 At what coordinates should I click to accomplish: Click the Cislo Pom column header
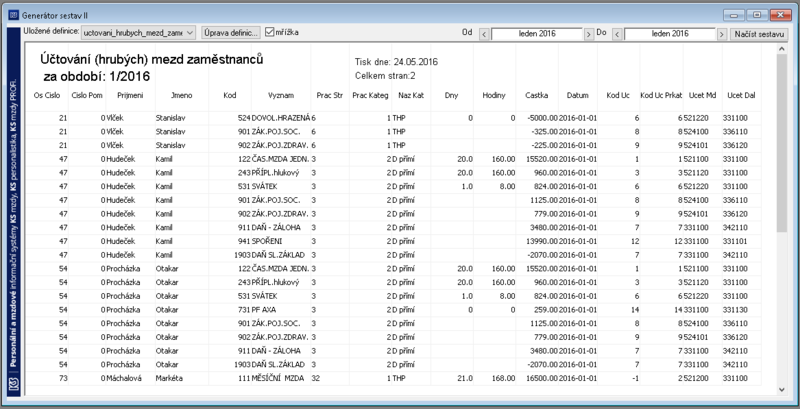click(87, 95)
